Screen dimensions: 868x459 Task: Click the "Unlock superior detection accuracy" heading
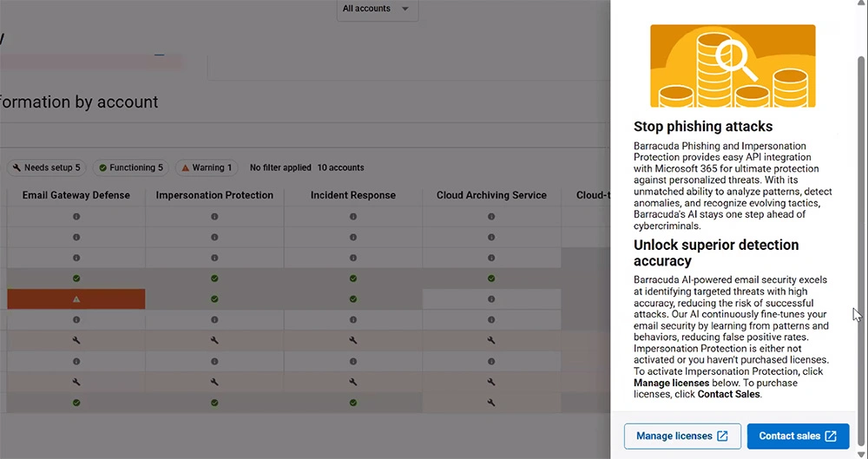[716, 252]
